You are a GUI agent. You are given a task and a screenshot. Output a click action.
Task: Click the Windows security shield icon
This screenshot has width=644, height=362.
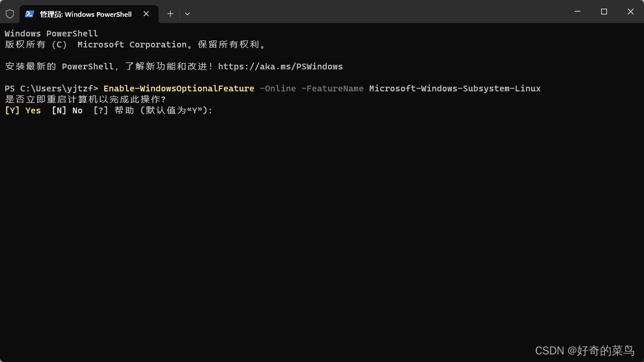pyautogui.click(x=10, y=13)
